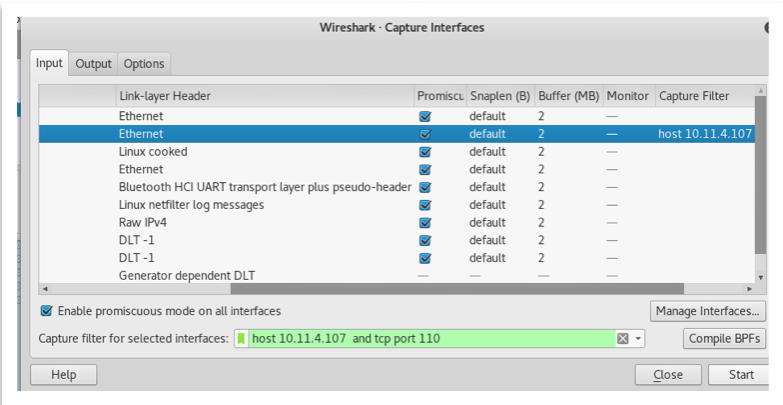This screenshot has height=405, width=783.
Task: Toggle promiscuous checkbox for Raw IPv4
Action: coord(425,223)
